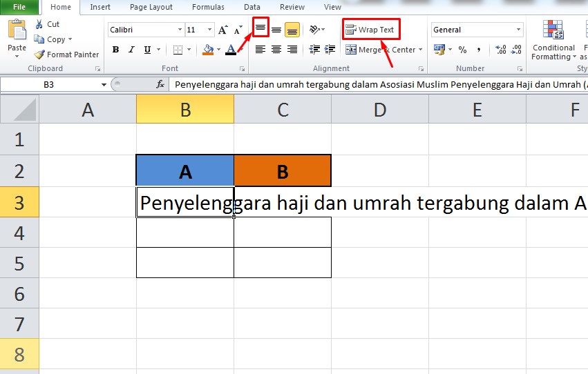The width and height of the screenshot is (588, 374).
Task: Center text horizontally in cell
Action: (276, 50)
